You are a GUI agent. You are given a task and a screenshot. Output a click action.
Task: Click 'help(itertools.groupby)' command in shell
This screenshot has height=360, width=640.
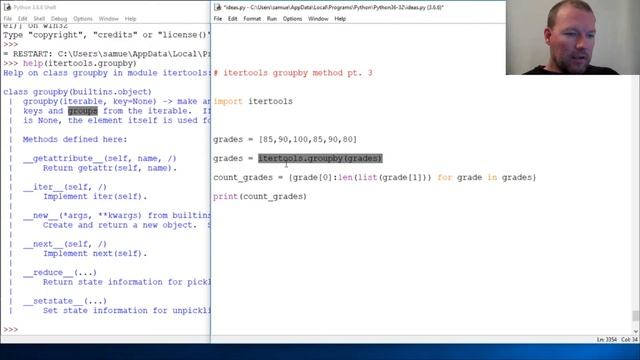pos(80,64)
